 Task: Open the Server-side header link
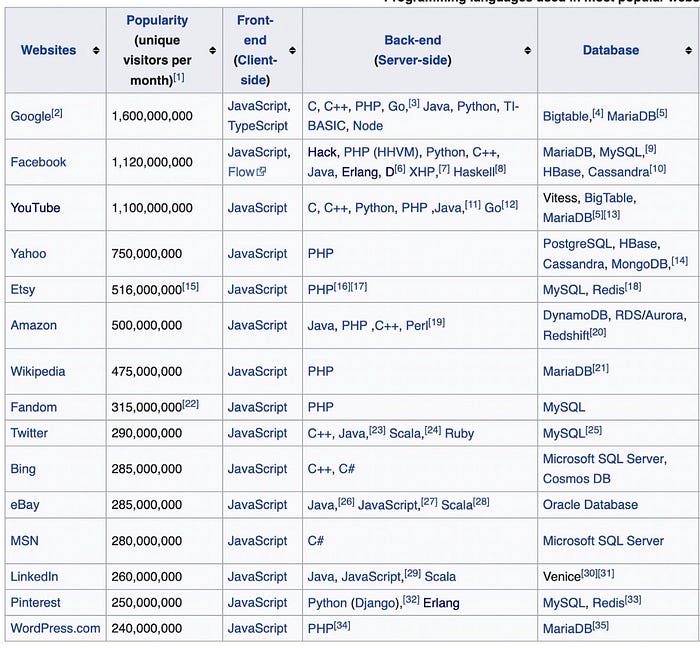pyautogui.click(x=413, y=60)
